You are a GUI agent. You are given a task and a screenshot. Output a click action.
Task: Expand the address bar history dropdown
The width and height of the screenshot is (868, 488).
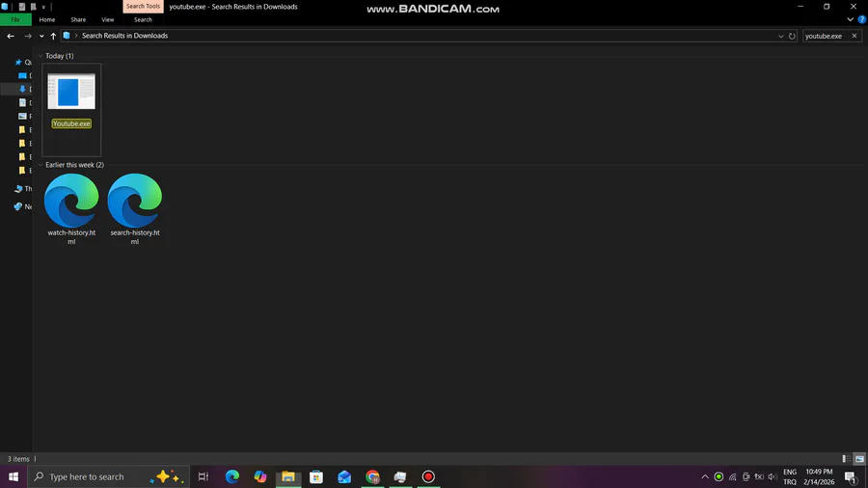[780, 36]
